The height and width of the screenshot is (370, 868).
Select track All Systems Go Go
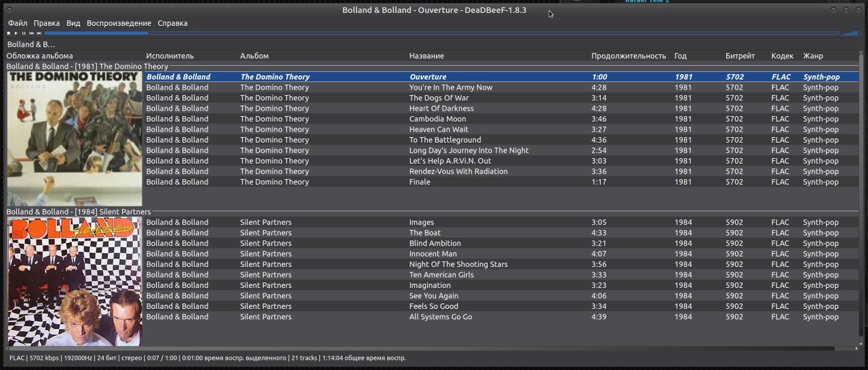(502, 317)
